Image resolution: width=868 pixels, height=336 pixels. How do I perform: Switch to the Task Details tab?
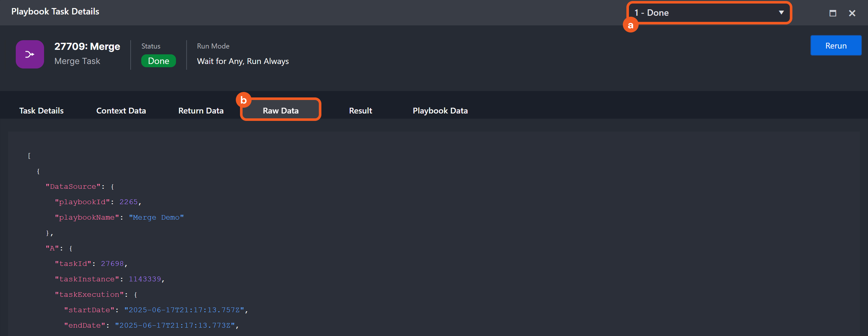[42, 111]
